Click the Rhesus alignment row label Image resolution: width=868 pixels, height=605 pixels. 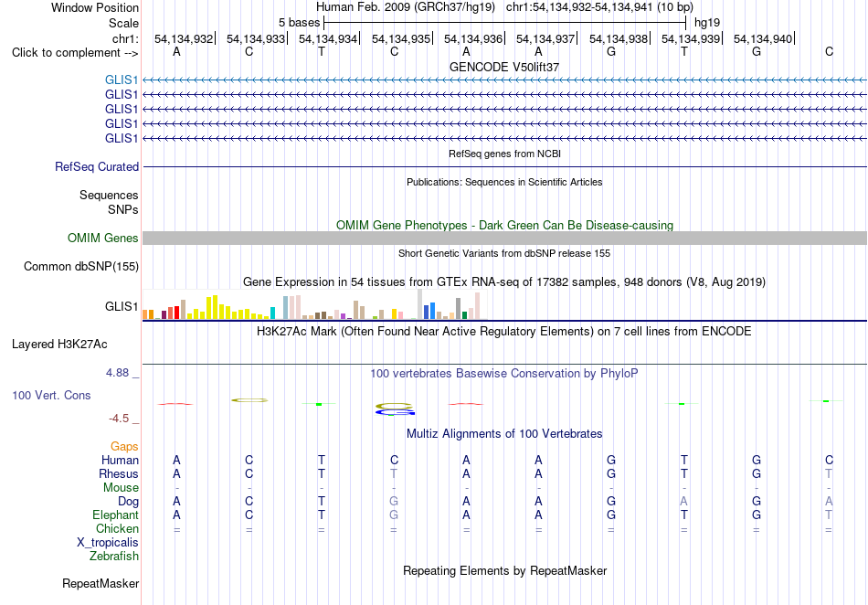coord(119,473)
